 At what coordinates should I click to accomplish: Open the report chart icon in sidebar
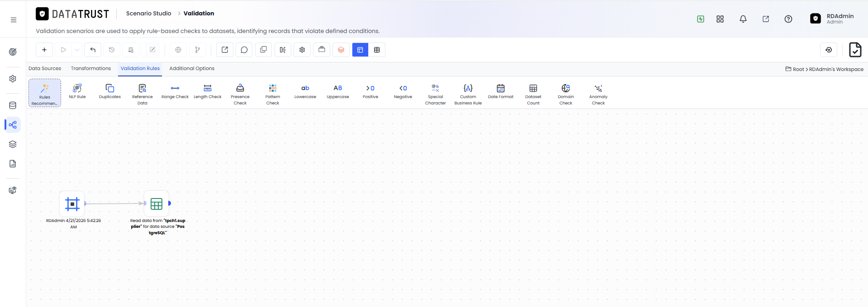(13, 164)
